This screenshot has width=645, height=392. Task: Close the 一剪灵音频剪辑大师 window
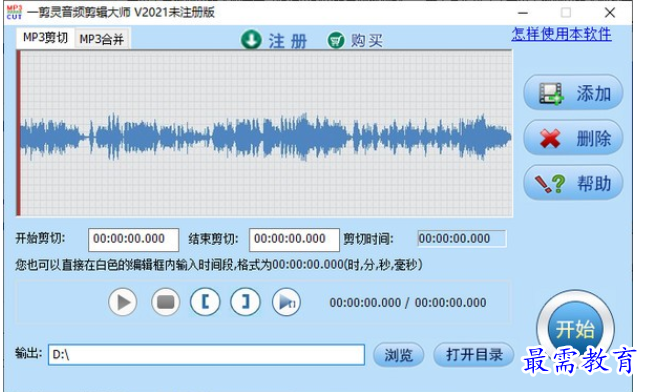610,13
